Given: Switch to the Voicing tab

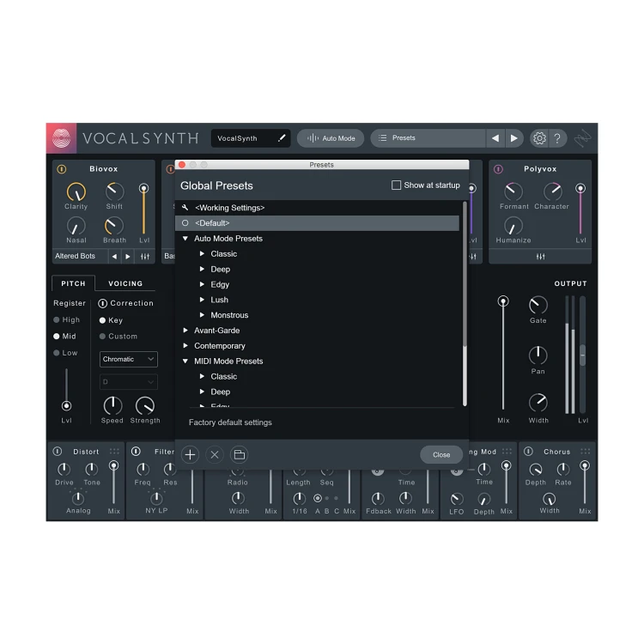Looking at the screenshot, I should point(125,284).
